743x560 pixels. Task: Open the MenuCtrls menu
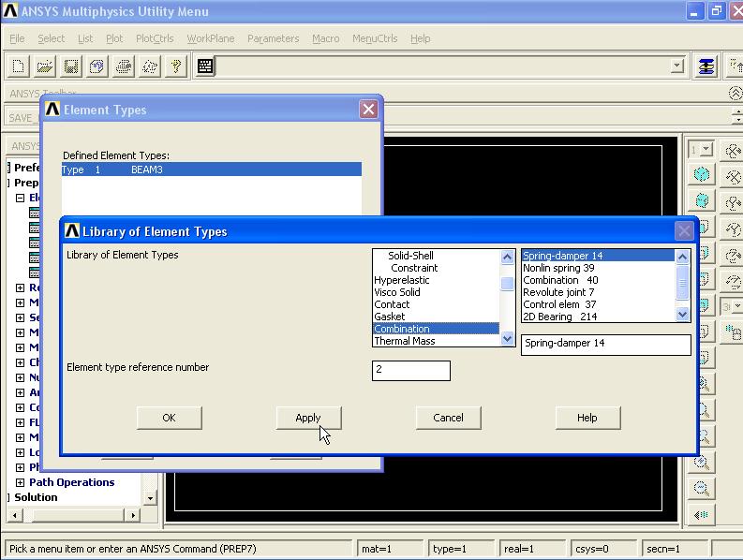[375, 38]
